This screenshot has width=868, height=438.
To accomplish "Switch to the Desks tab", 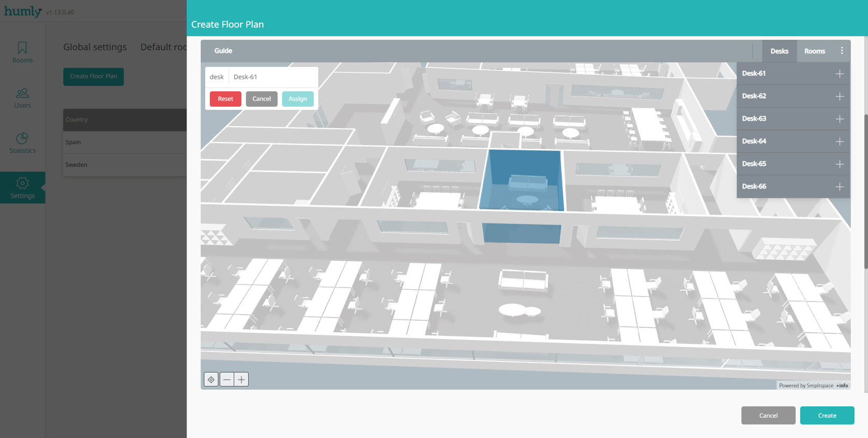I will click(x=779, y=51).
